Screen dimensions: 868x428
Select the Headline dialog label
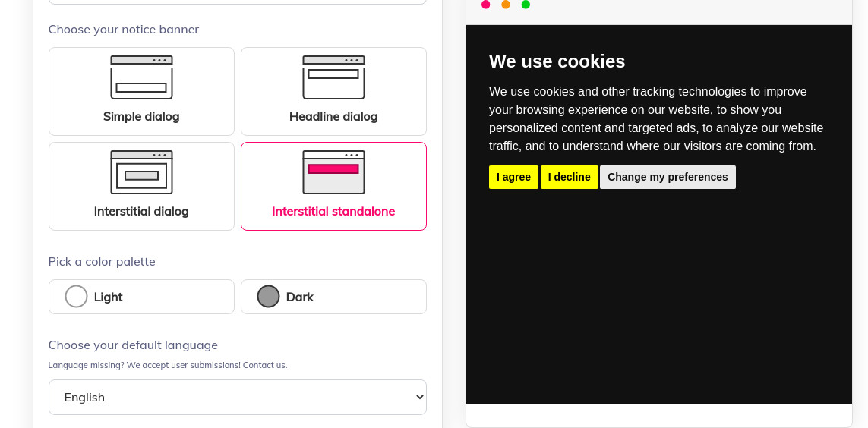point(333,117)
